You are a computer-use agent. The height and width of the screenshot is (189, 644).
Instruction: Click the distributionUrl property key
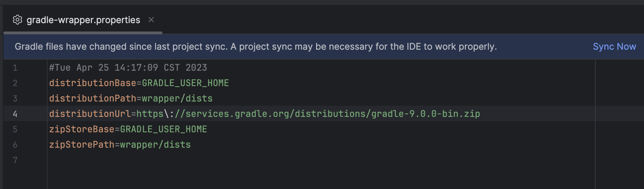90,114
